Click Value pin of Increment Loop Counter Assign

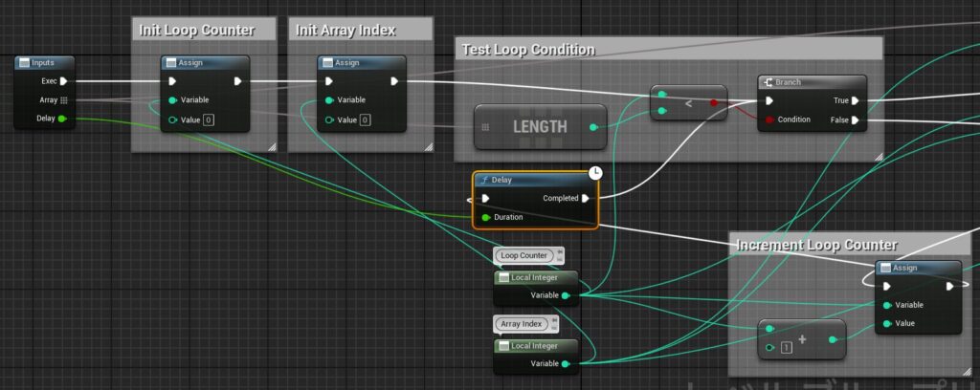point(887,324)
